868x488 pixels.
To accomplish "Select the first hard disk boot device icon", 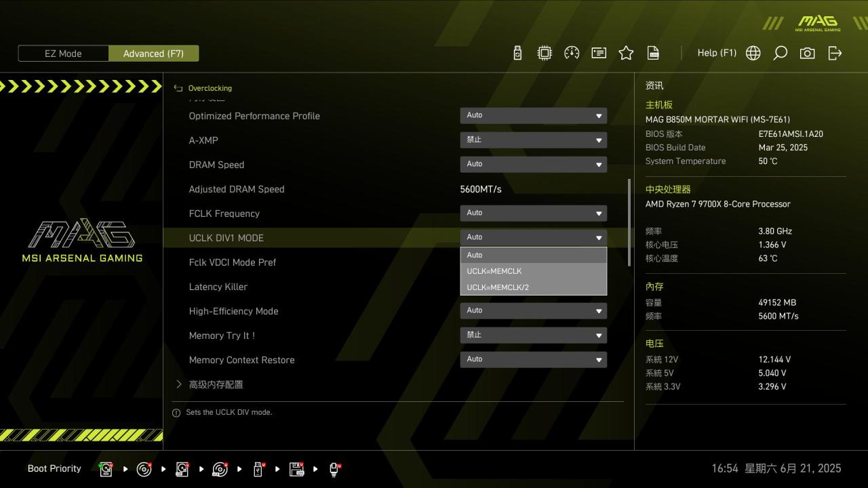I will pyautogui.click(x=106, y=469).
